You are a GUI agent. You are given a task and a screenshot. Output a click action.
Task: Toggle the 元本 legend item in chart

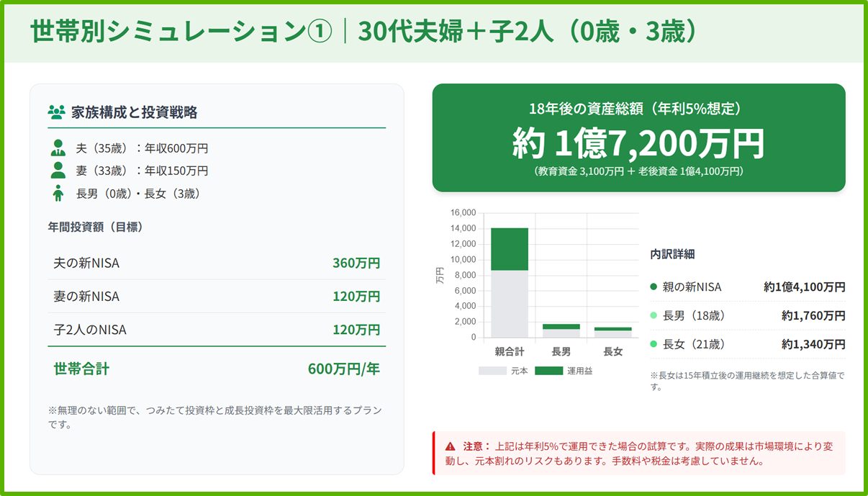pos(504,371)
